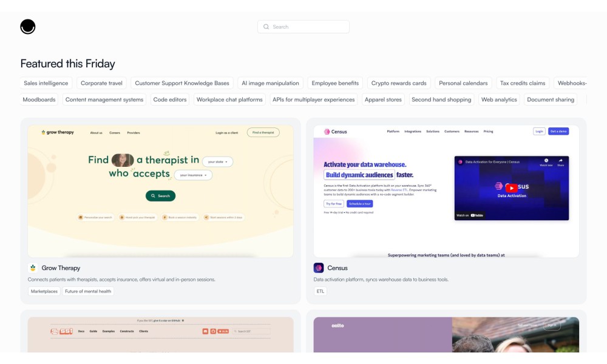
Task: Click the green Search button in preview
Action: pyautogui.click(x=161, y=196)
